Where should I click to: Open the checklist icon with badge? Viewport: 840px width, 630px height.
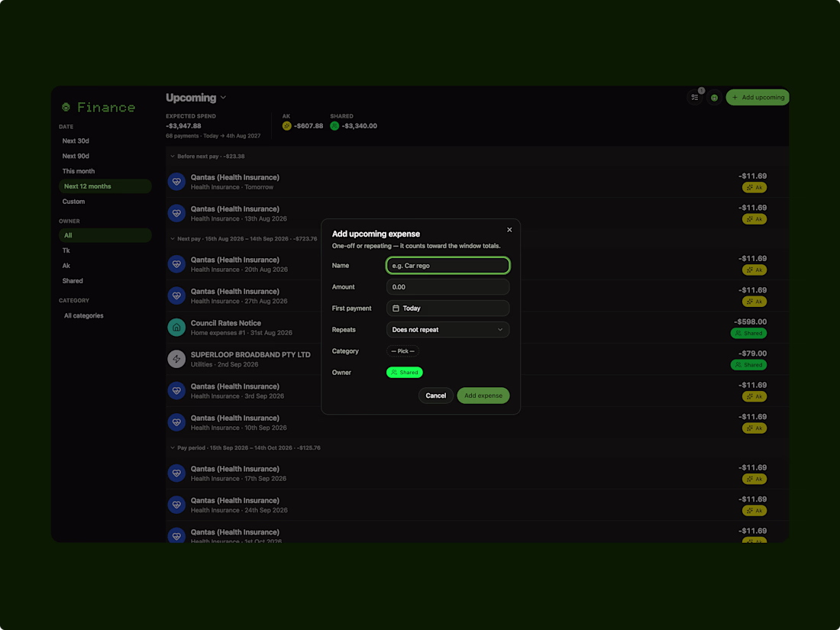coord(695,98)
